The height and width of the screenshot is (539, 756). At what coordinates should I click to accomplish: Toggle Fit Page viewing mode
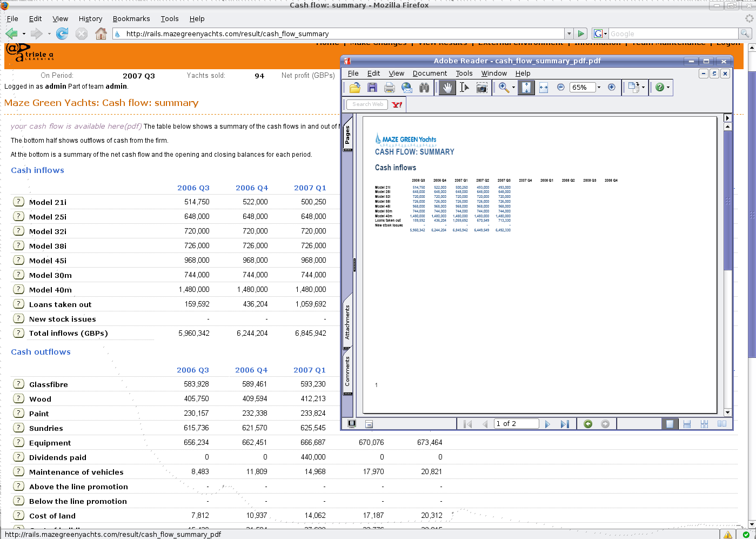pos(526,87)
